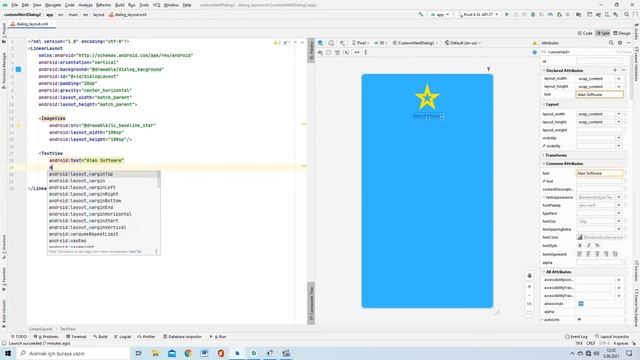The image size is (640, 360).
Task: Open the Pixel 4 XL device dropdown
Action: tap(478, 15)
